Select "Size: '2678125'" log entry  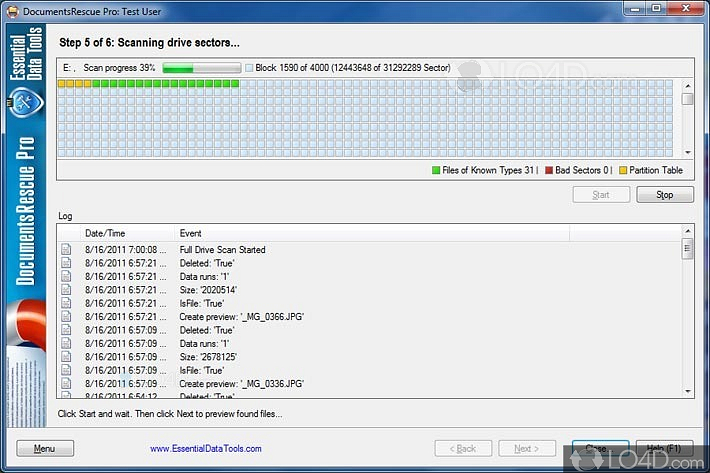click(208, 357)
